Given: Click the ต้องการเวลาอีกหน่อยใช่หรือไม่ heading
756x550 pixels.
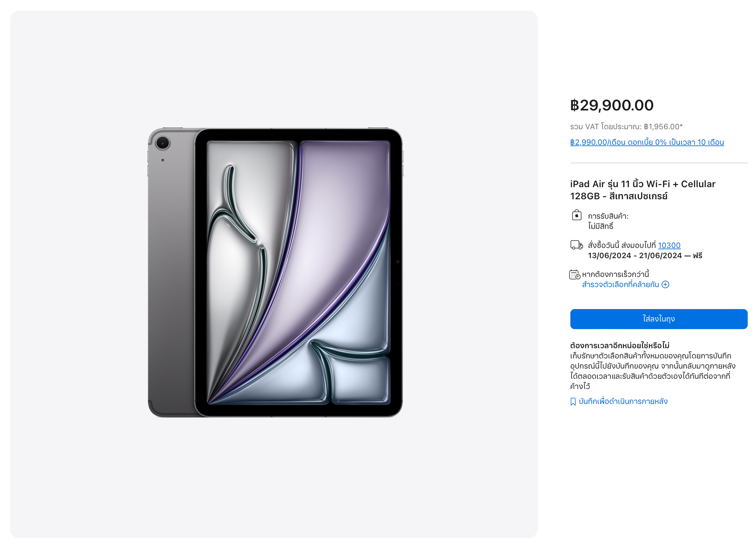Looking at the screenshot, I should tap(620, 345).
